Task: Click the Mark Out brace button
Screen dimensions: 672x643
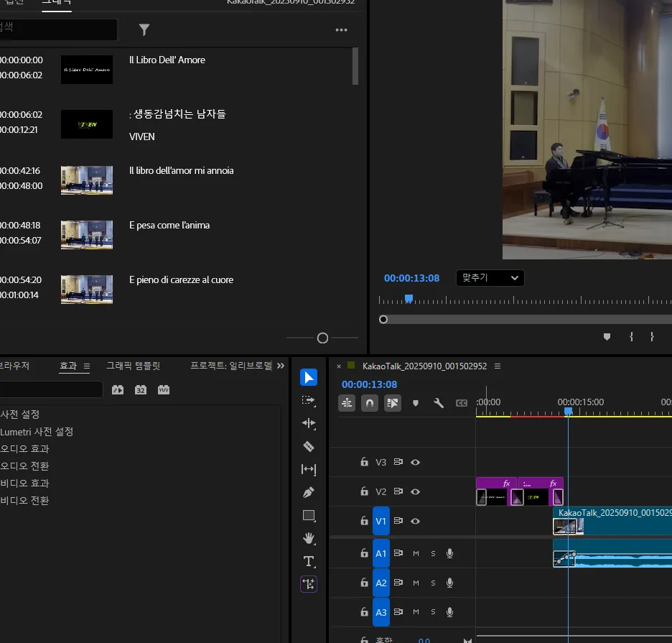Action: 652,337
